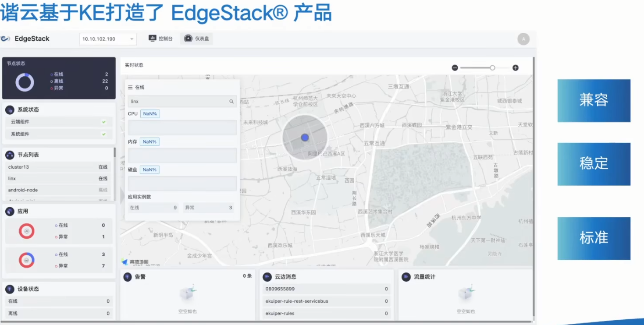Switch to the 控制台 tab
644x325 pixels.
pos(160,39)
